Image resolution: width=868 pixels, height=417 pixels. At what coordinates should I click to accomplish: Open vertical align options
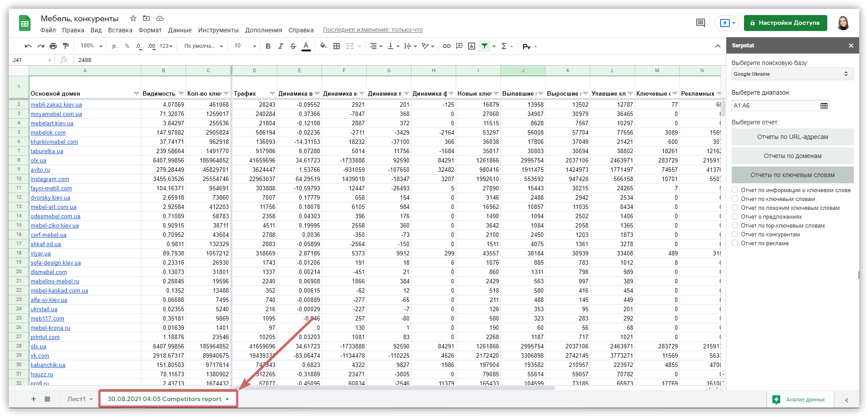(x=393, y=46)
